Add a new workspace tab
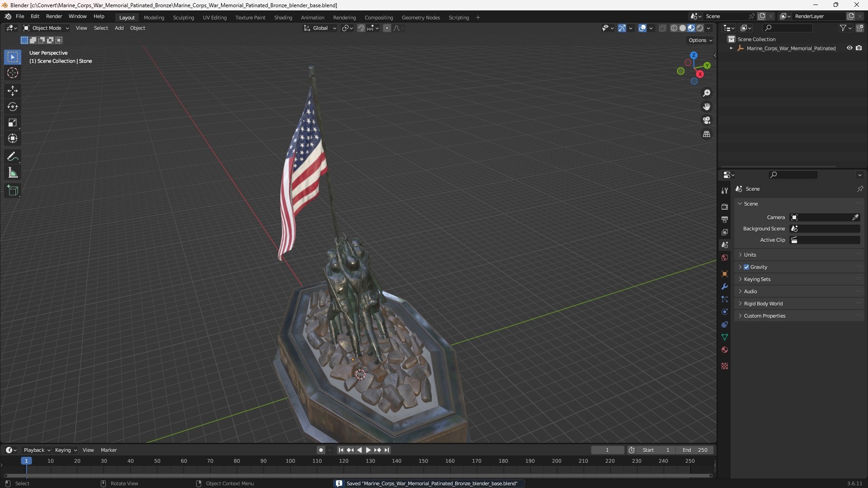Screen dimensions: 868x488 pos(478,18)
